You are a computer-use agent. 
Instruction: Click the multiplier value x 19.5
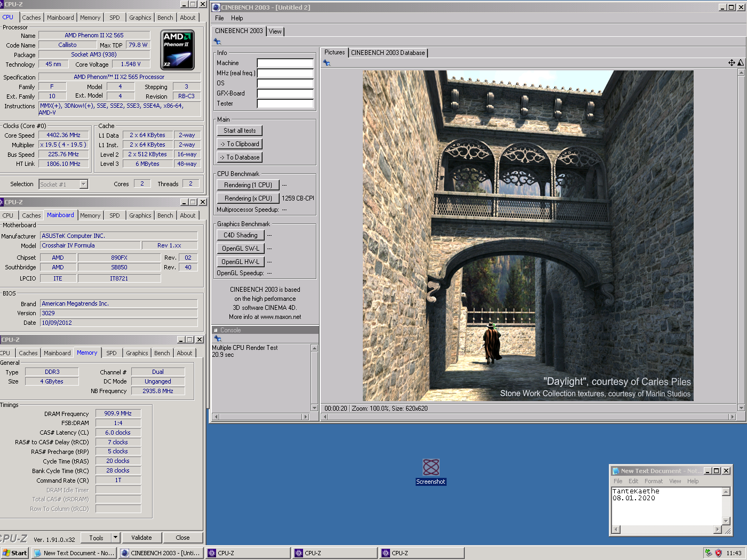63,145
